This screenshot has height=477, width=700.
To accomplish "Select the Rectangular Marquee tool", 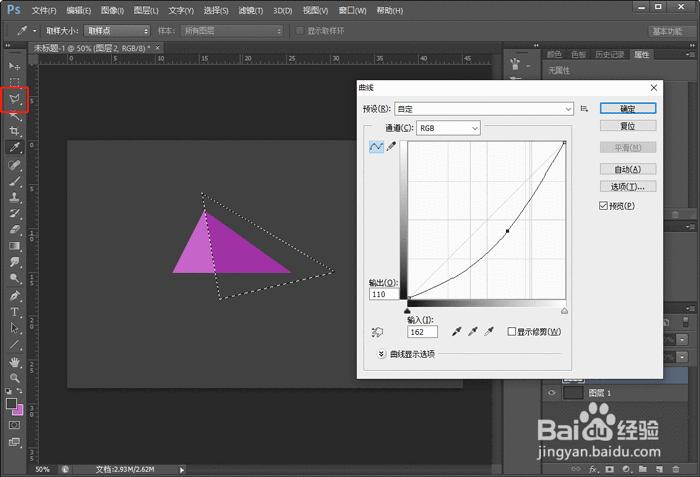I will pos(14,82).
